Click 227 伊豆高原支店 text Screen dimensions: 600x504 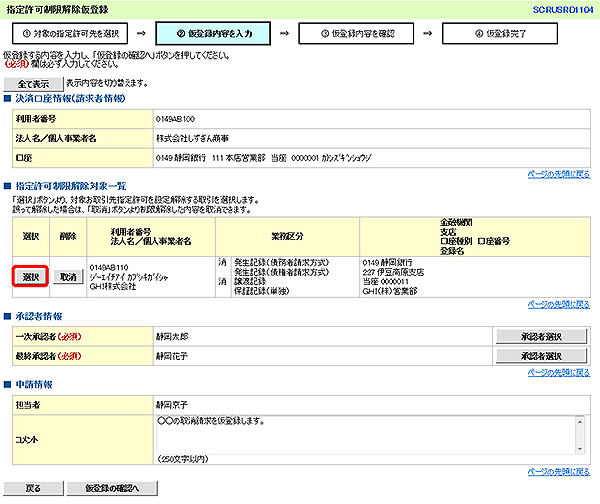[x=393, y=272]
